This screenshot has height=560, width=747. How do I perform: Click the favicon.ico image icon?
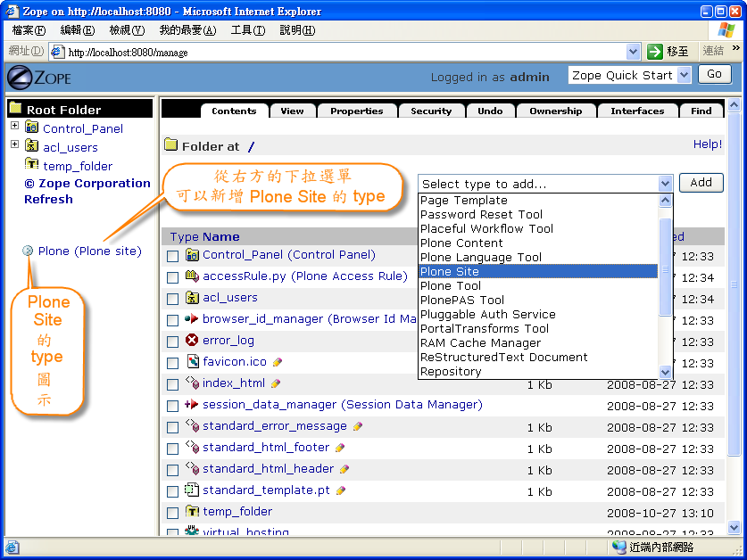point(192,361)
